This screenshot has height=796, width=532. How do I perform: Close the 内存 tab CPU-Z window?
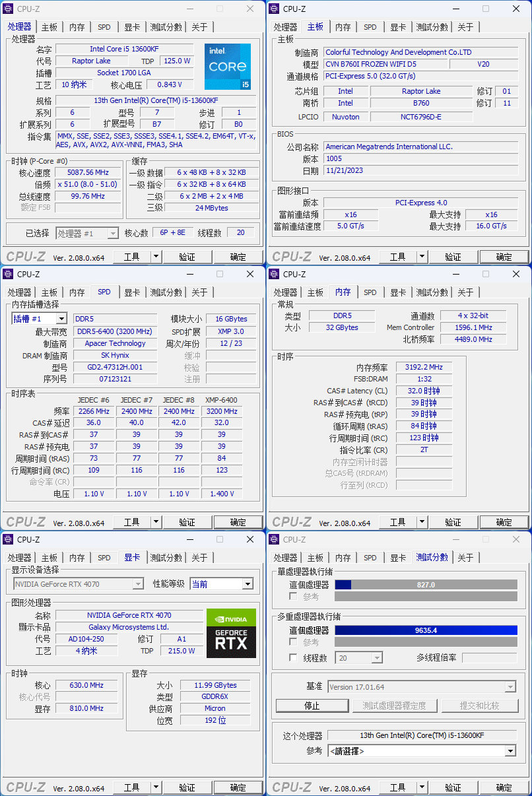[516, 275]
